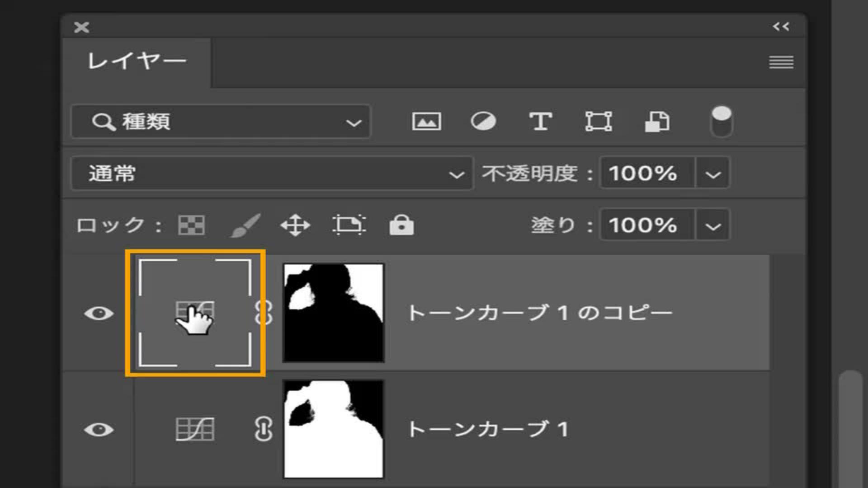
Task: Open the 通常 blend mode dropdown
Action: [272, 174]
